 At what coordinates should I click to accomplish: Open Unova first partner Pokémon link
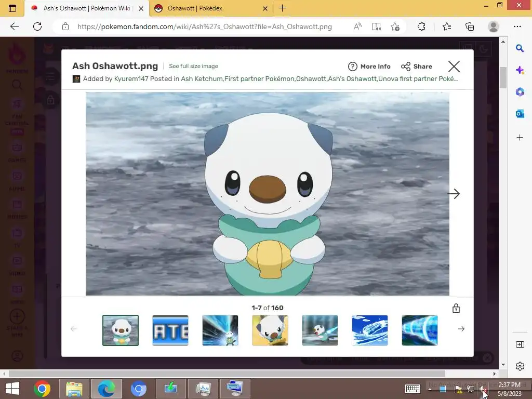[x=418, y=79]
